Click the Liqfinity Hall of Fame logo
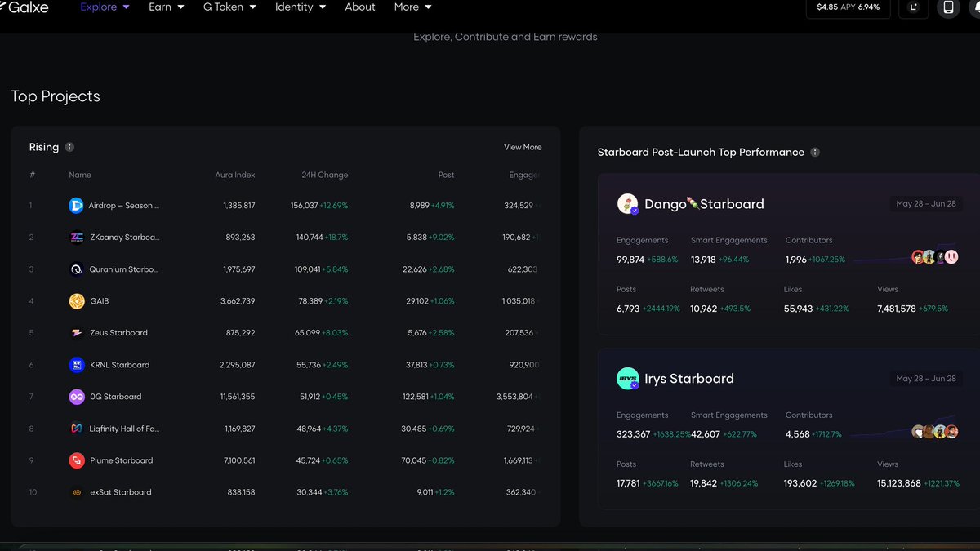 77,429
